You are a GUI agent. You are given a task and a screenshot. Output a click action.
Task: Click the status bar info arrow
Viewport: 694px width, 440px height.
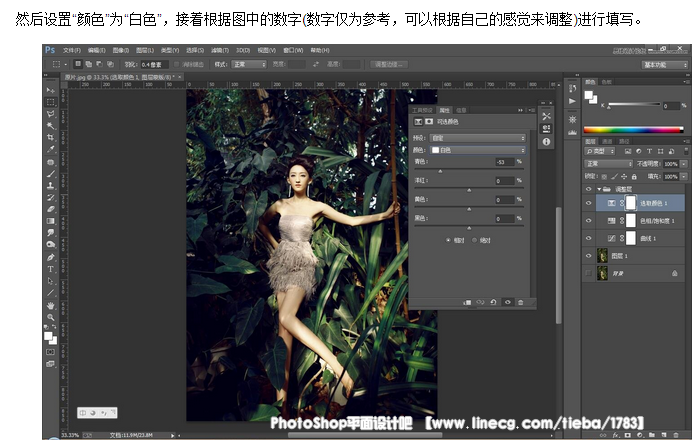pyautogui.click(x=173, y=436)
